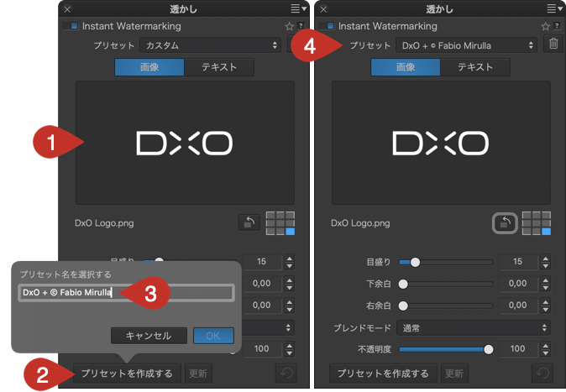
Task: Open partially hidden blend mode dropdown left panel
Action: click(268, 327)
